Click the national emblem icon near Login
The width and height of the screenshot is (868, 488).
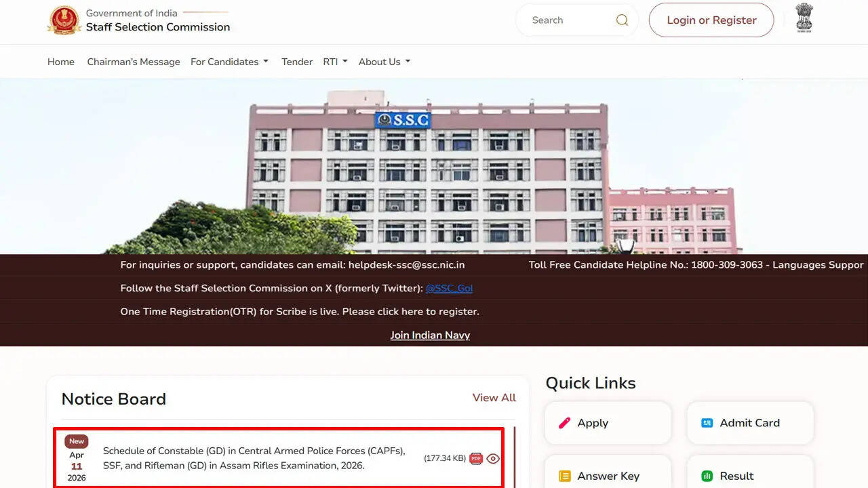coord(804,20)
